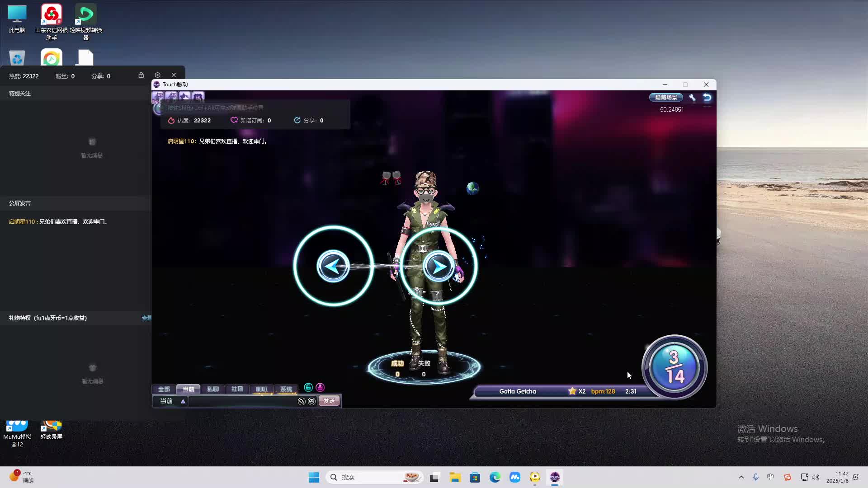Click the eraser icon in chat input
The image size is (868, 488).
coord(302,401)
